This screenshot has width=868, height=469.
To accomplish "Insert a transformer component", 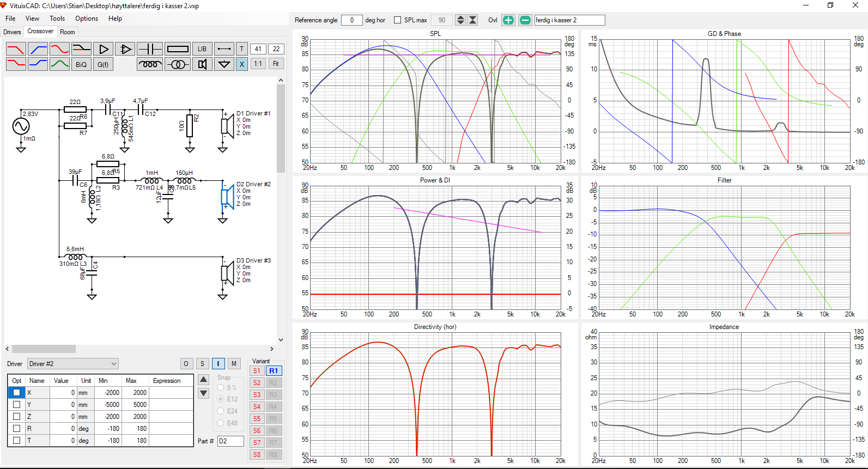I will click(178, 64).
